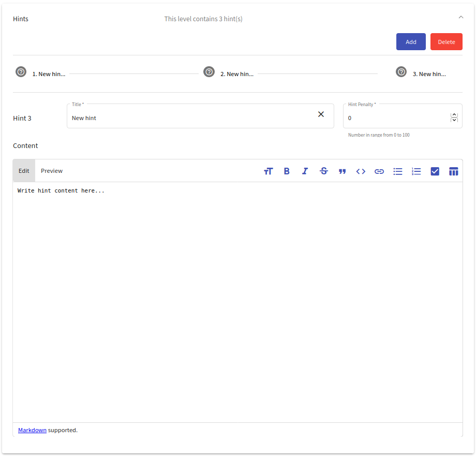Increase the Hint Penalty value

[454, 115]
